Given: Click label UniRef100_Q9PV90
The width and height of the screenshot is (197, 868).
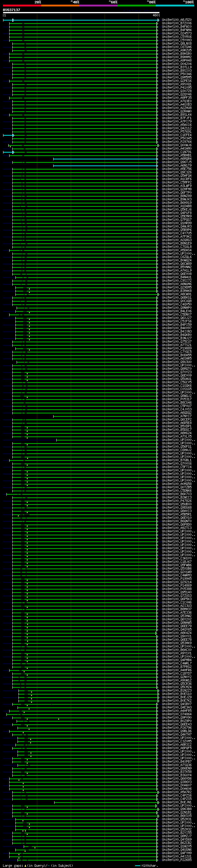Looking at the screenshot, I should click(177, 717).
